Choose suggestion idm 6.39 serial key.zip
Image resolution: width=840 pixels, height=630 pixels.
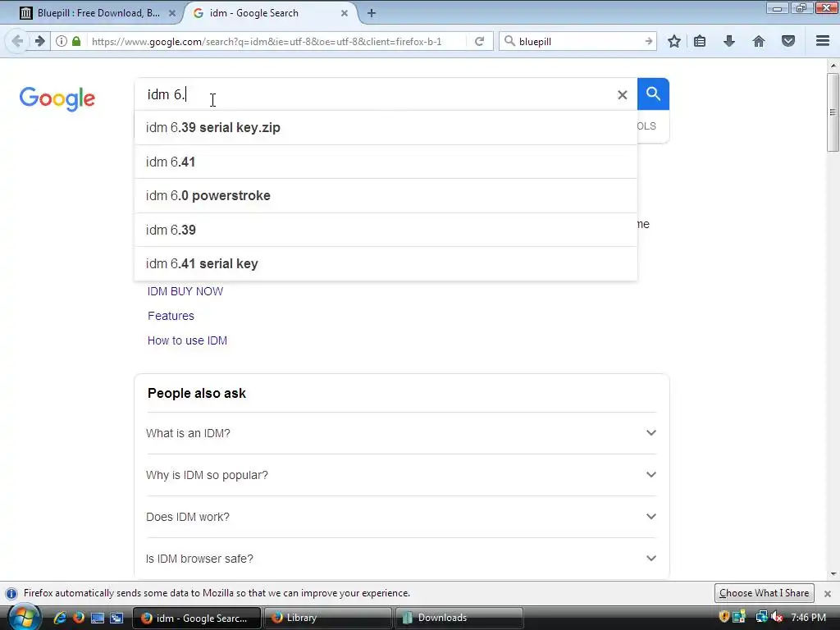(386, 127)
